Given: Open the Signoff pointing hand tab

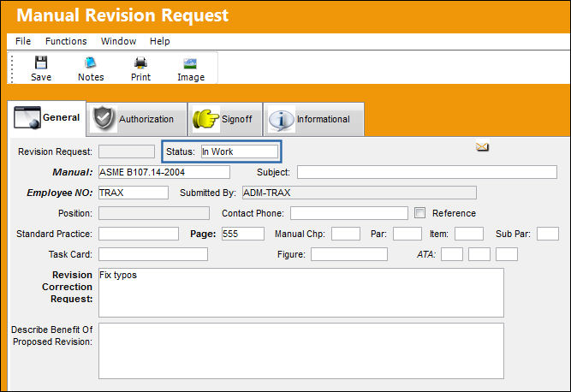Looking at the screenshot, I should pyautogui.click(x=225, y=119).
